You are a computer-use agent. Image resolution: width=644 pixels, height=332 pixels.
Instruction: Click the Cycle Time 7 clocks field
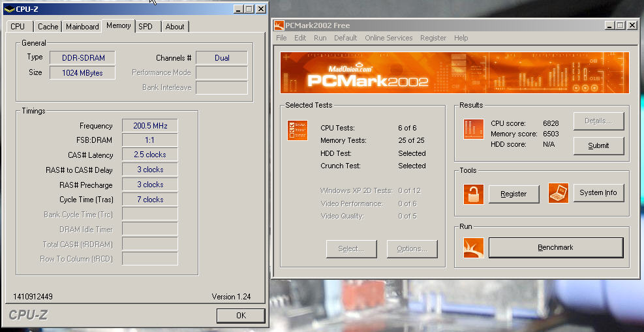click(x=150, y=200)
